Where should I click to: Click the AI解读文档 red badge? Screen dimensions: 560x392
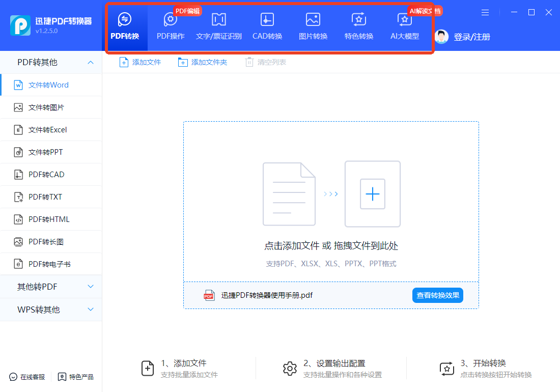(x=425, y=11)
